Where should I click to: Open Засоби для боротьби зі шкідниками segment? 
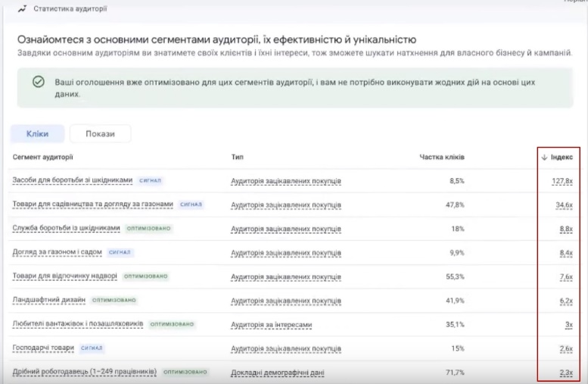coord(73,180)
